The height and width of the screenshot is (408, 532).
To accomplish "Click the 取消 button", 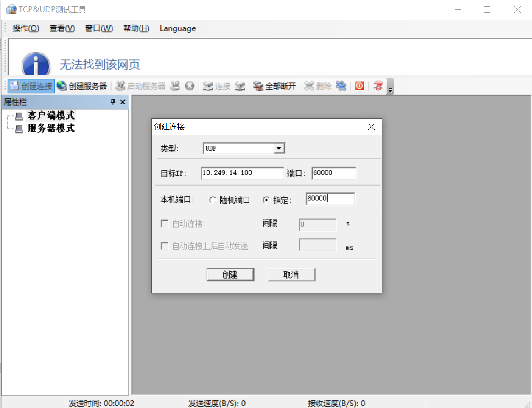I will tap(291, 275).
